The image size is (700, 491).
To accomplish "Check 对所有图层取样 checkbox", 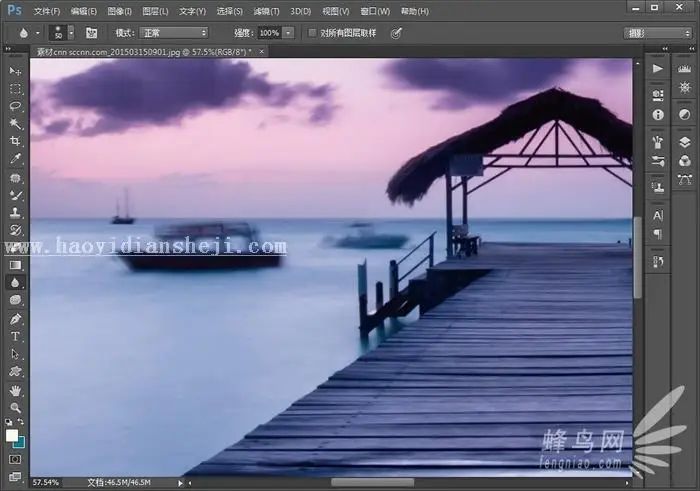I will point(312,33).
